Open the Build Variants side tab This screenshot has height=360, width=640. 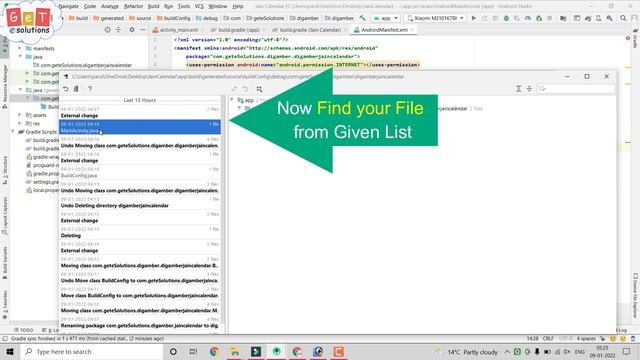point(4,263)
